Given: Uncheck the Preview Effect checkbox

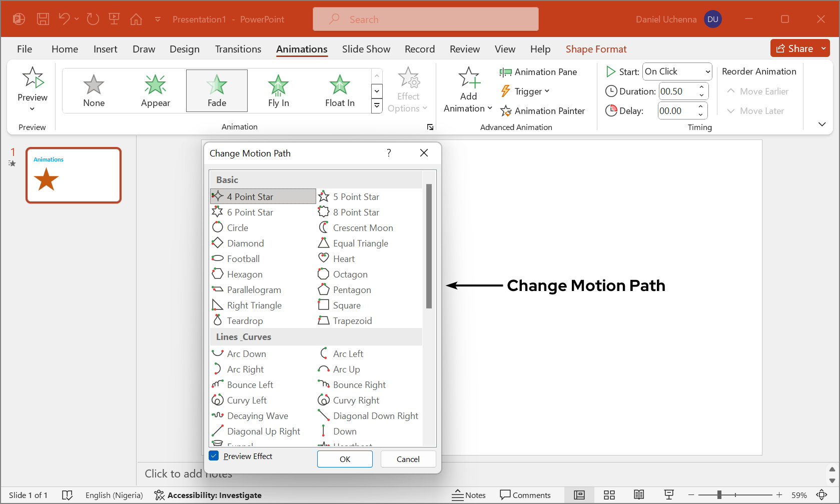Looking at the screenshot, I should coord(214,456).
